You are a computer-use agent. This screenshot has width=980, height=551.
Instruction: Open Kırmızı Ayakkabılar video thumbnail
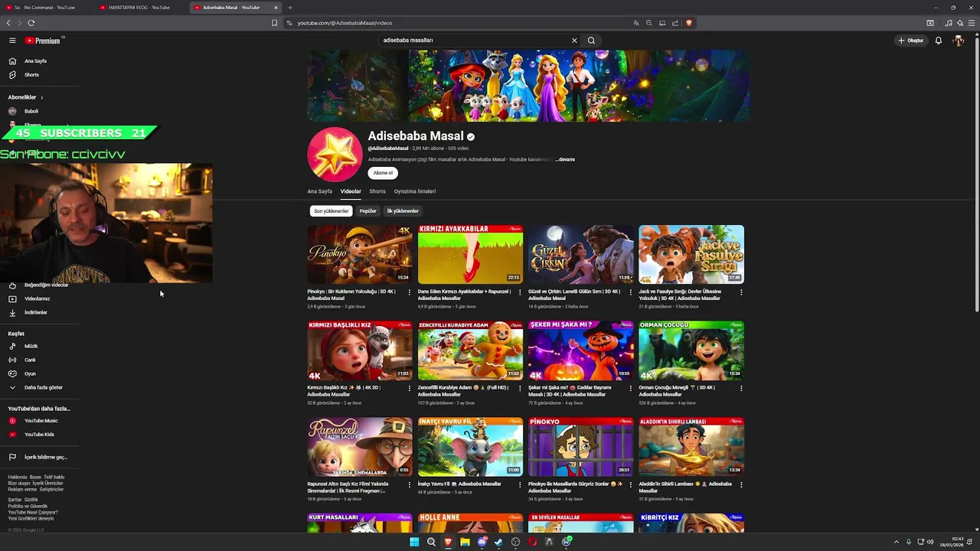click(470, 254)
